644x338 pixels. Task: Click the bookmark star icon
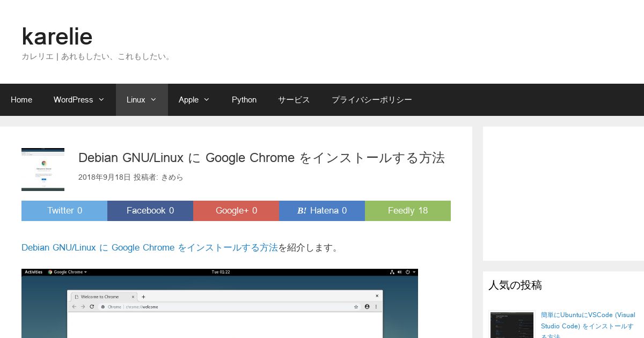click(356, 307)
